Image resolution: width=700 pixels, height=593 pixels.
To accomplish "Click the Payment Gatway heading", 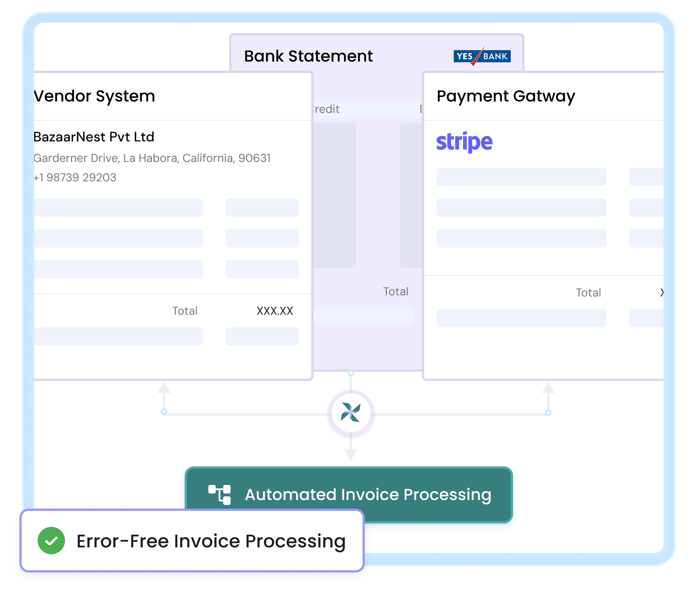I will tap(506, 96).
